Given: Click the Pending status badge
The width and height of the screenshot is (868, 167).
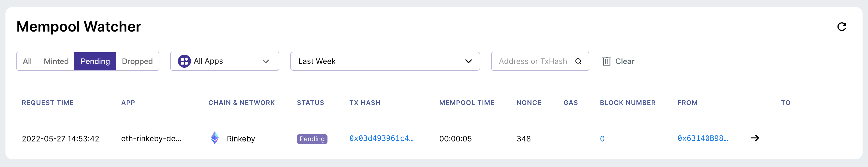Looking at the screenshot, I should coord(312,139).
